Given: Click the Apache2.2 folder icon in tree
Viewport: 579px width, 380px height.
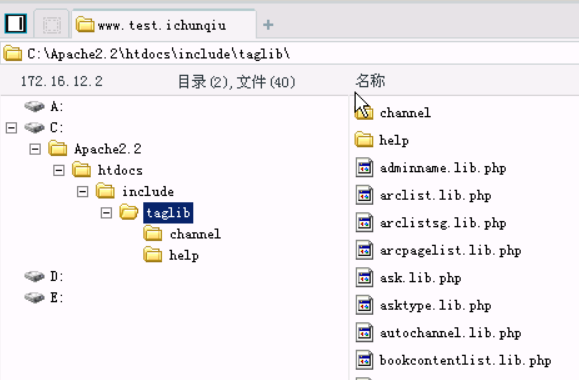Looking at the screenshot, I should (x=58, y=148).
